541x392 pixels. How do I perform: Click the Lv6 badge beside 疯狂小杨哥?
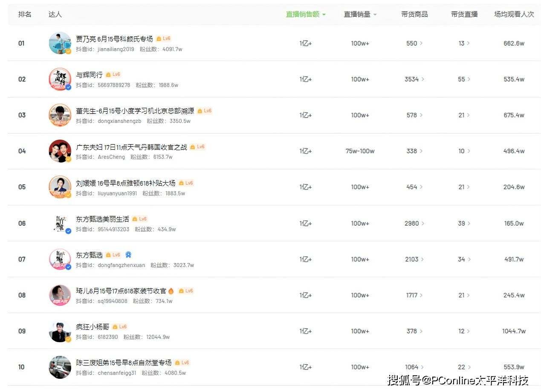[120, 327]
